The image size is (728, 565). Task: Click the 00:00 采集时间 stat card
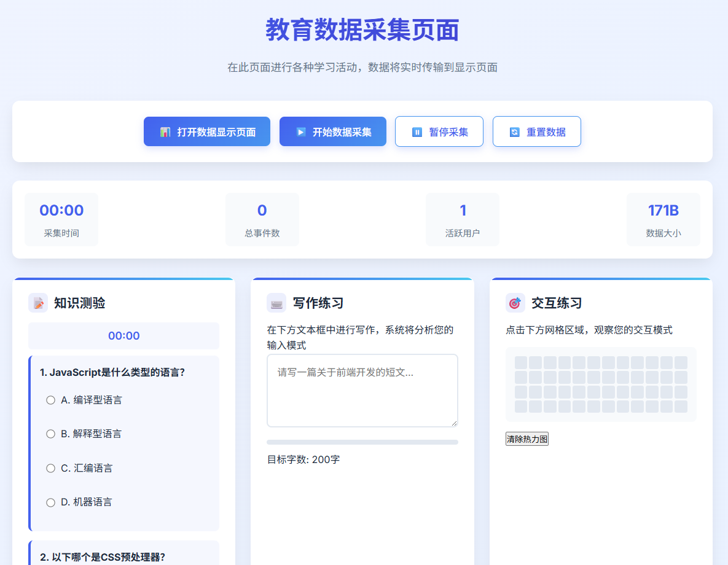tap(61, 220)
